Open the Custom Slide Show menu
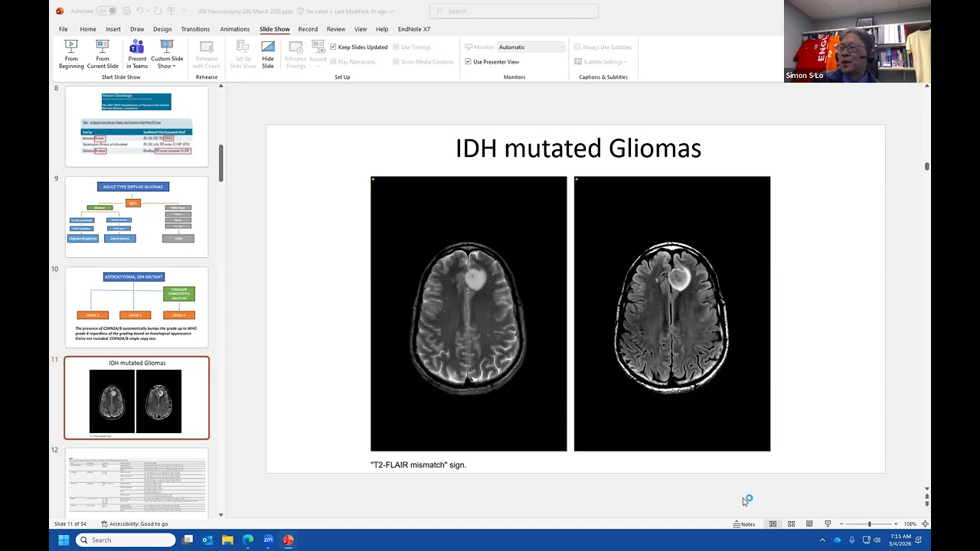The image size is (980, 551). (167, 54)
